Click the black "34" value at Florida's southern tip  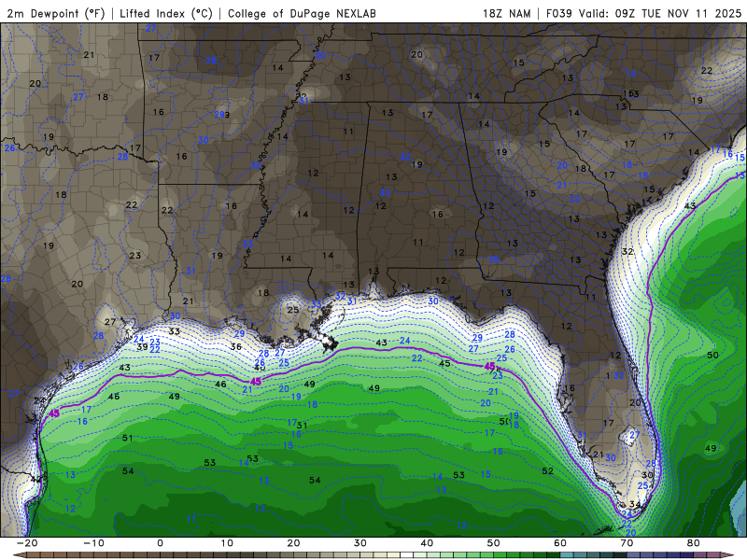635,504
